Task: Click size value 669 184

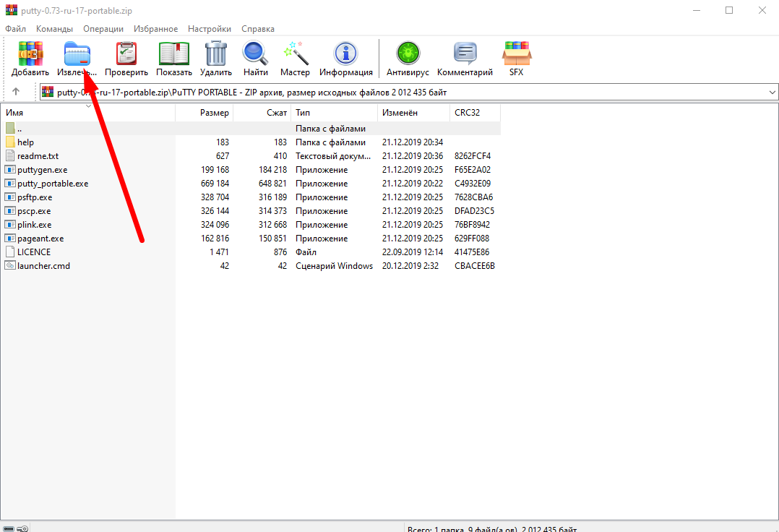Action: point(215,184)
